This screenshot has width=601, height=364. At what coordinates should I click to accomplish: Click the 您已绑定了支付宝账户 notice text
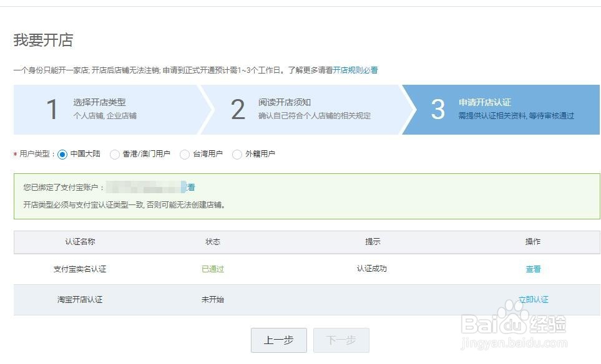pyautogui.click(x=63, y=187)
